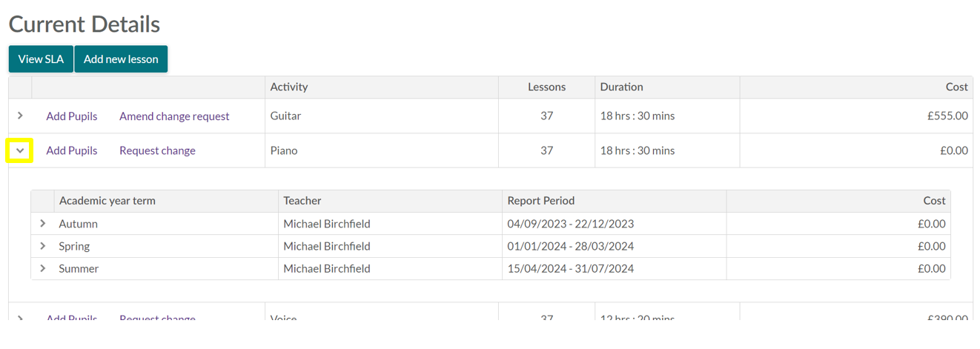Select the Activity column header
Screen dimensions: 980x349
tap(289, 87)
